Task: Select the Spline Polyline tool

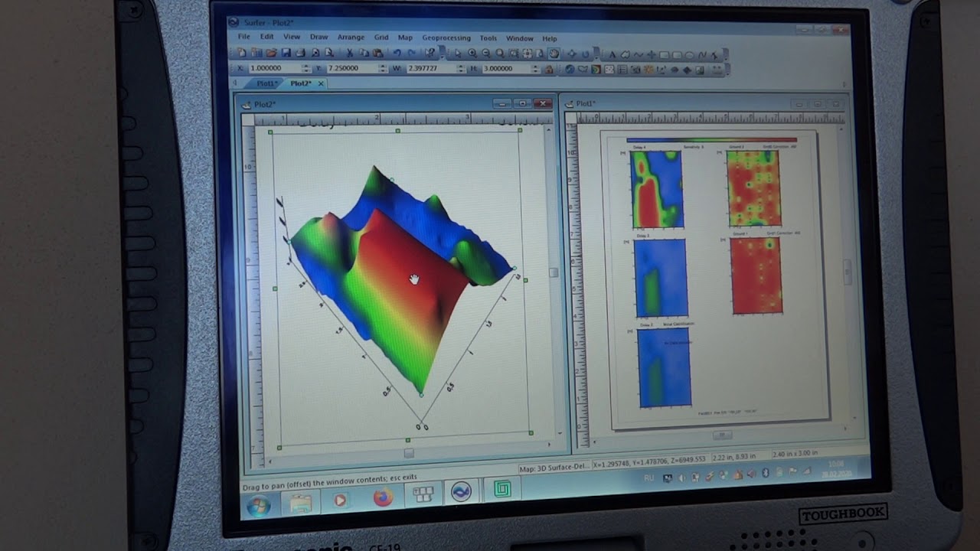Action: pyautogui.click(x=701, y=54)
